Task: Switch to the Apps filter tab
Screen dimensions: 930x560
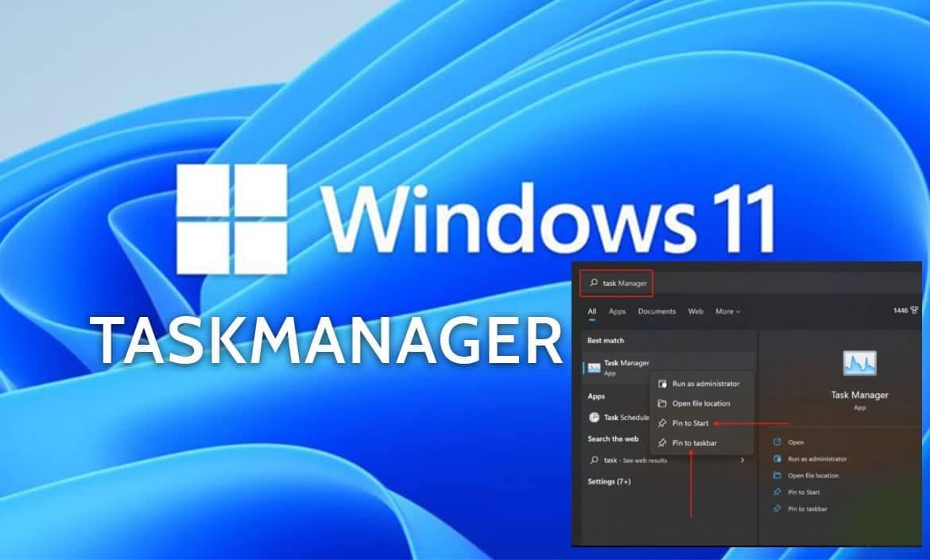Action: click(617, 311)
